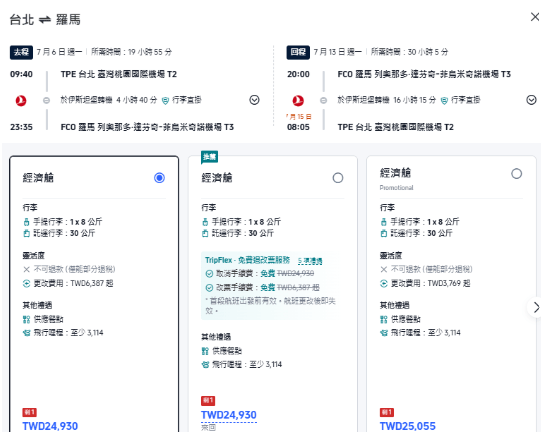Image resolution: width=541 pixels, height=432 pixels.
Task: Select the recommended 經濟艙 fare with TripFlex
Action: click(338, 178)
